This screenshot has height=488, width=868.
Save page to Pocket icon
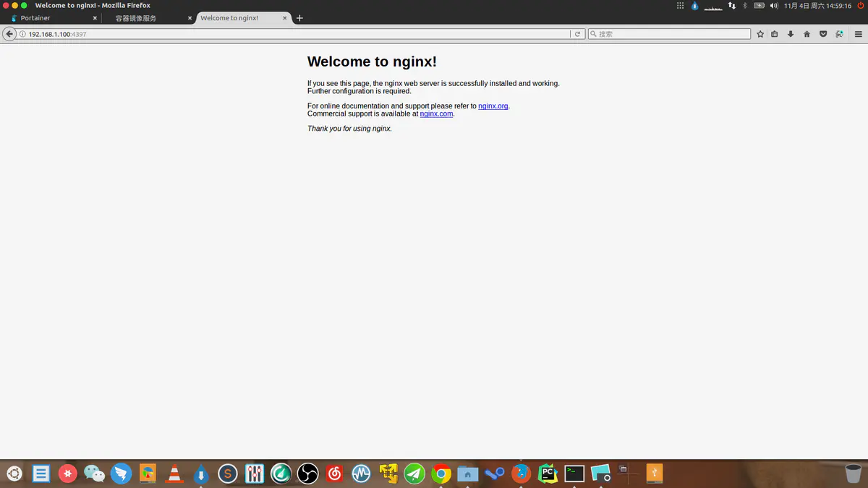point(823,34)
